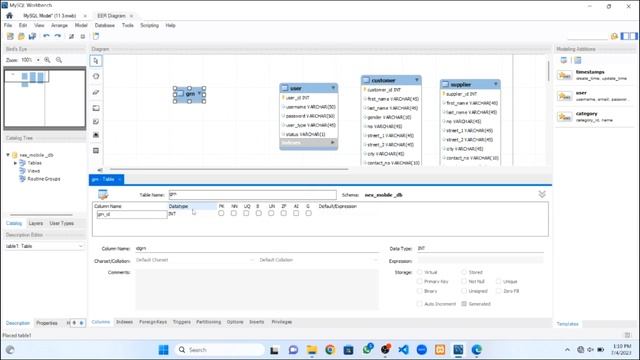Click the Bird's Eye diagram overview thumbnail
Image resolution: width=640 pixels, height=360 pixels.
45,98
